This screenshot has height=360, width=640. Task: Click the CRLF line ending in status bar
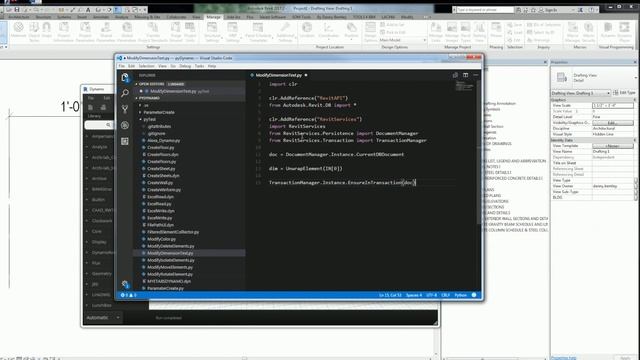445,295
